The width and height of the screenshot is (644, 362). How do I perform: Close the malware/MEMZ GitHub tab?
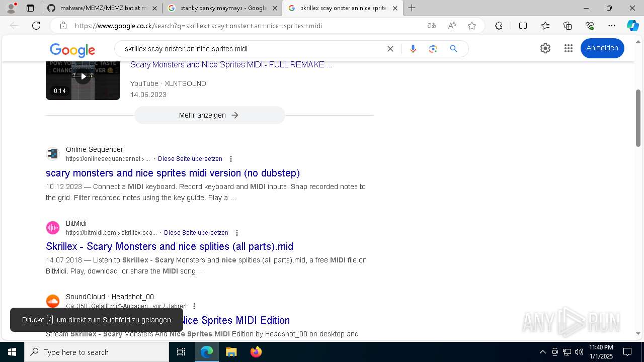click(154, 8)
